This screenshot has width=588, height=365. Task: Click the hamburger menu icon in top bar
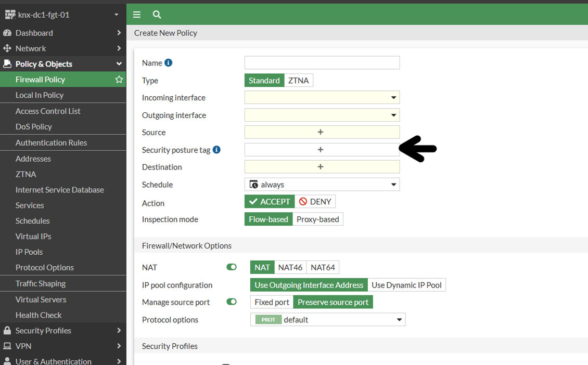point(137,15)
